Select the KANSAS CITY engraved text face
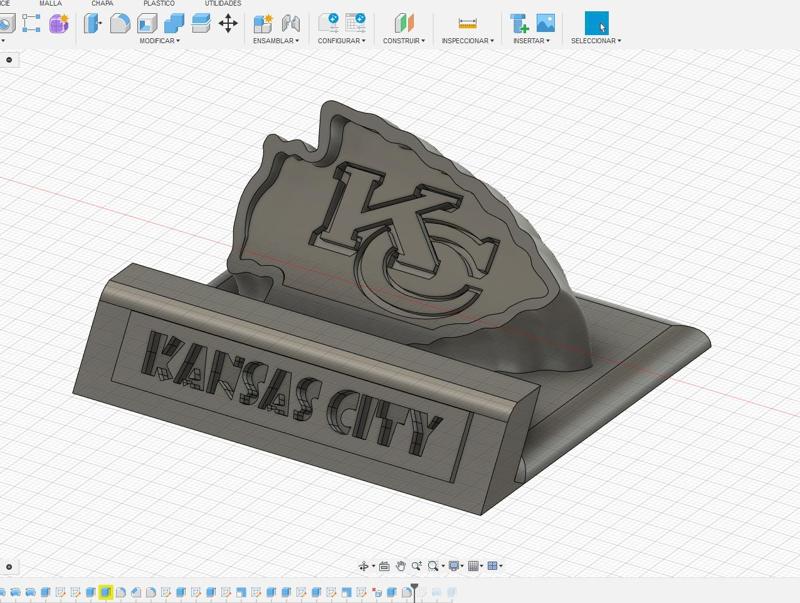 tap(291, 392)
